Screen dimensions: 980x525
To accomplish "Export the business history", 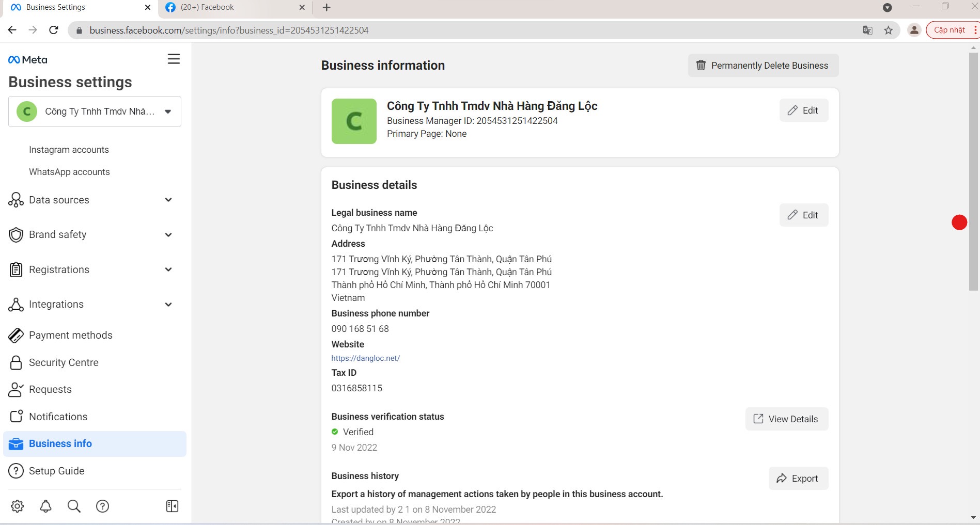I will coord(798,479).
